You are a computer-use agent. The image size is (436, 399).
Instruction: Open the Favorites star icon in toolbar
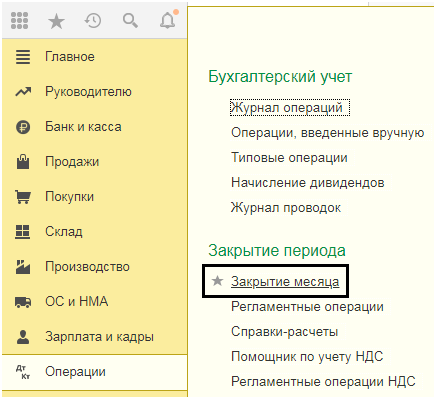[x=56, y=21]
